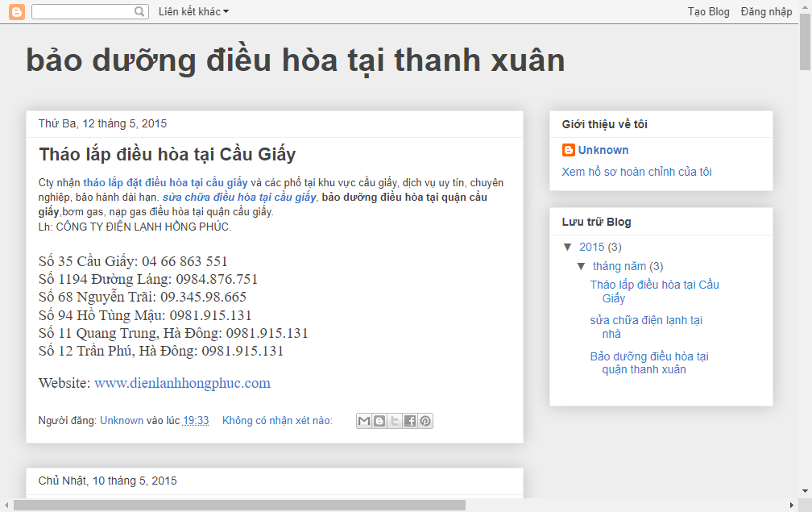Open Unknown profile in Giới thiệu về tôi

pos(603,150)
